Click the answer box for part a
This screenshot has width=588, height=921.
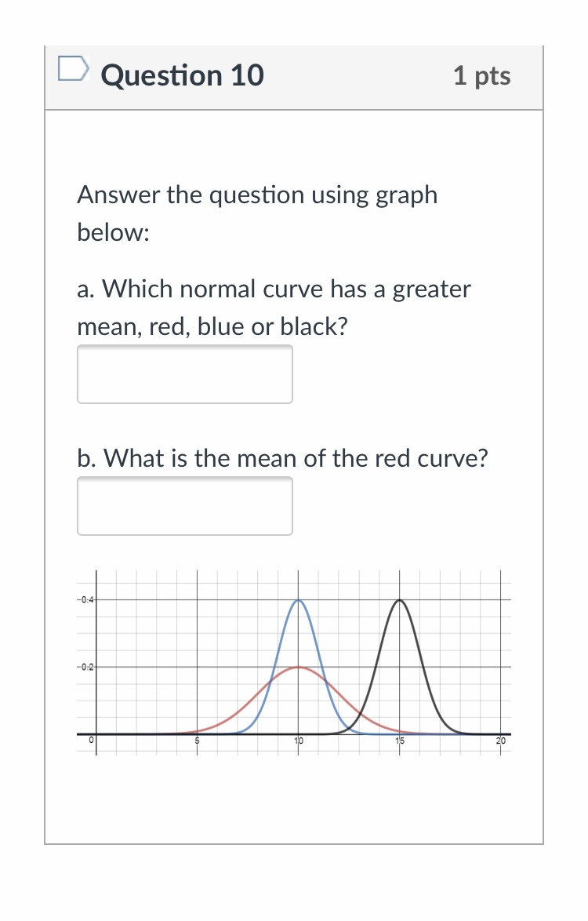pyautogui.click(x=185, y=374)
